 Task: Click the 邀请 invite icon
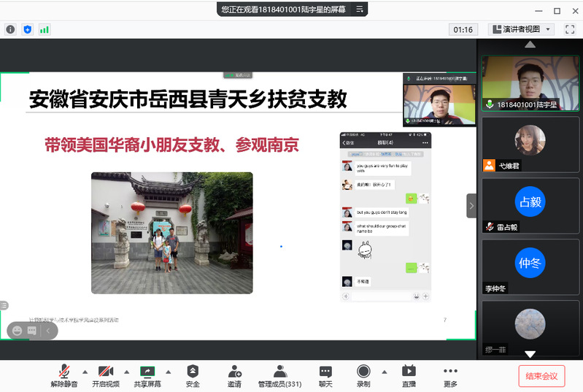coord(234,375)
